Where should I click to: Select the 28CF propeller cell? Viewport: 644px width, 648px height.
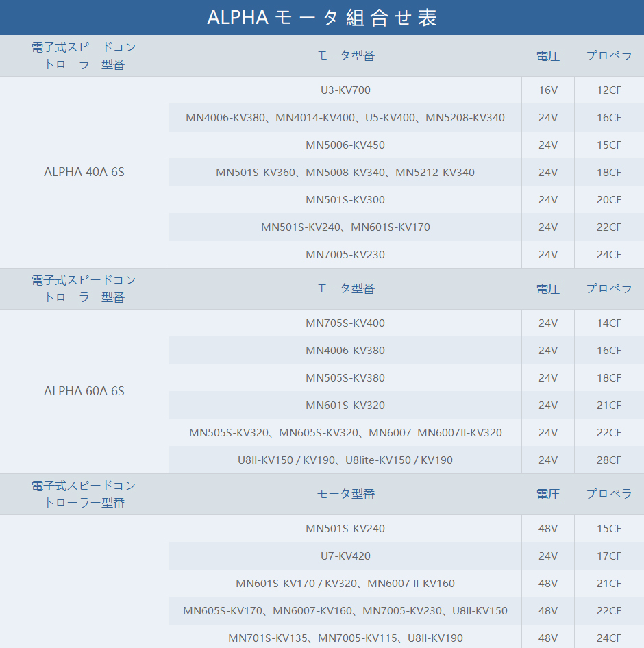(x=608, y=460)
